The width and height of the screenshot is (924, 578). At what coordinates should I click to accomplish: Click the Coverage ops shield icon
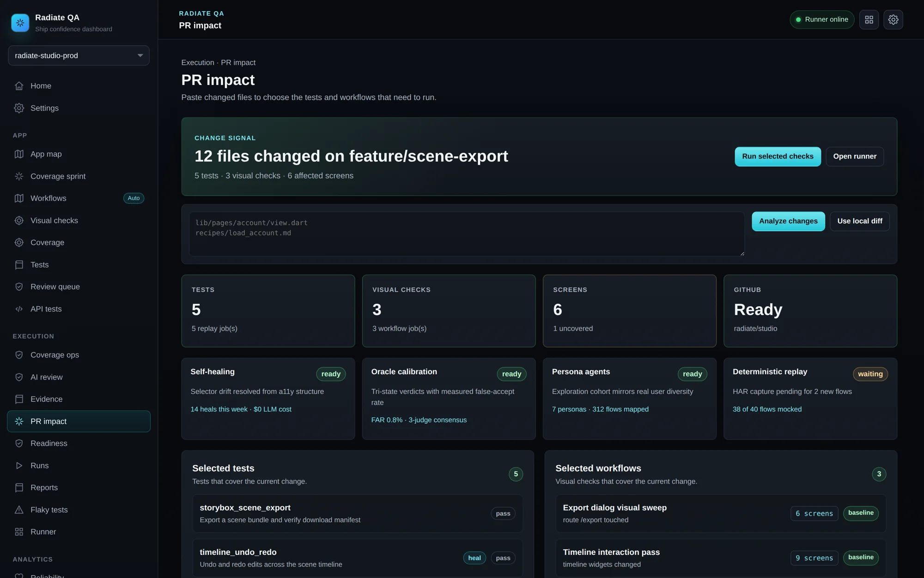pyautogui.click(x=19, y=355)
